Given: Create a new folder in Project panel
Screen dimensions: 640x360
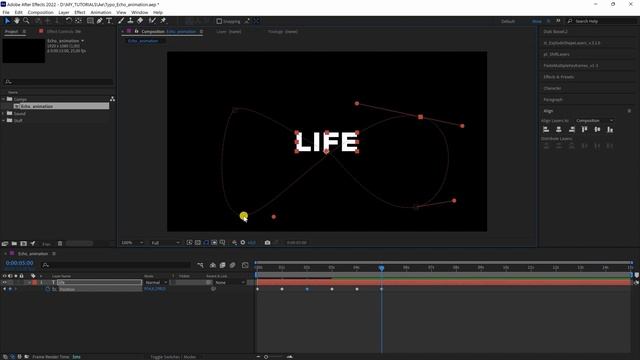Looking at the screenshot, I should pyautogui.click(x=14, y=244).
